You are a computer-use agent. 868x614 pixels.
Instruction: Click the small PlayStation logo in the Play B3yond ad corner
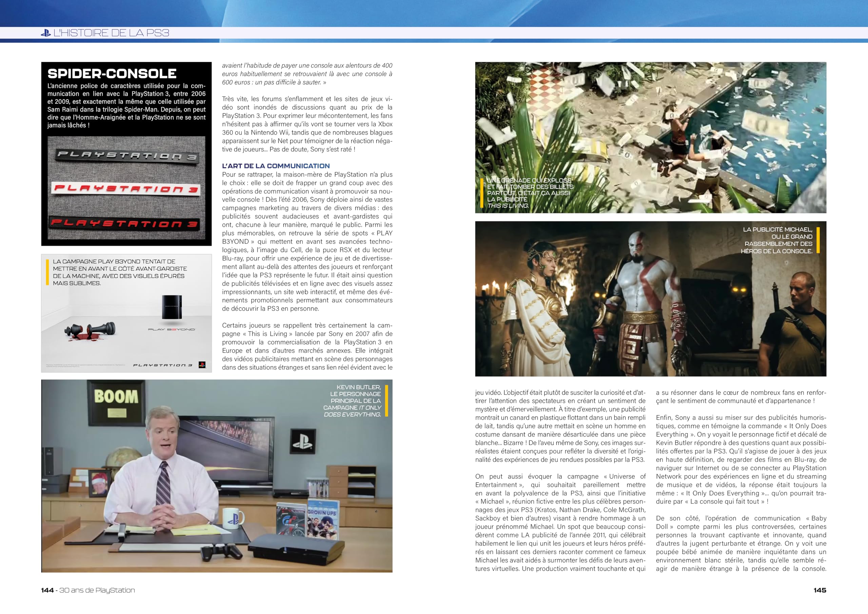tap(202, 365)
